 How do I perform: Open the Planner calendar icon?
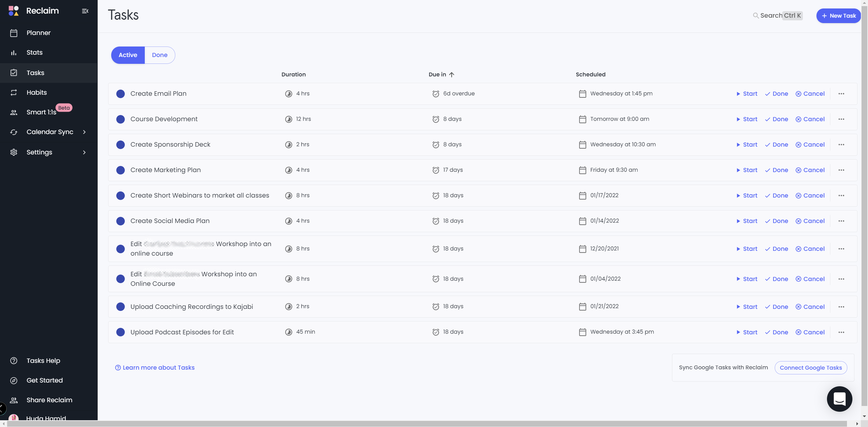click(14, 33)
